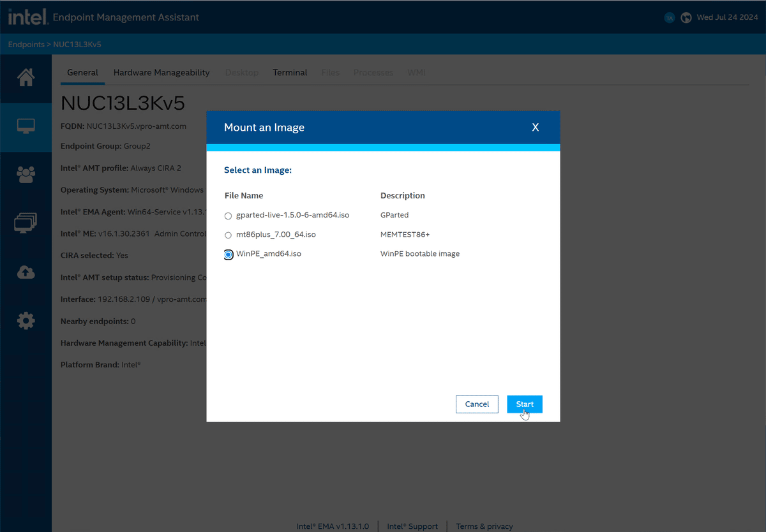Switch to the Desktop tab
Viewport: 766px width, 532px height.
click(242, 73)
